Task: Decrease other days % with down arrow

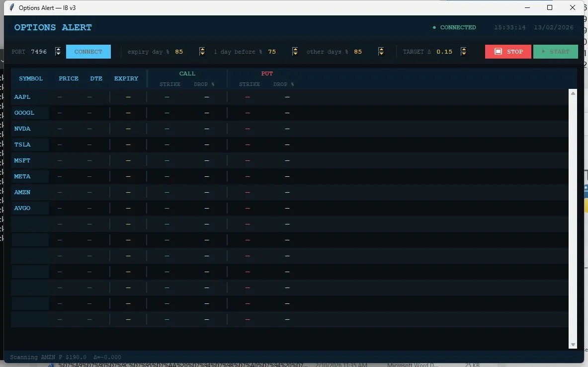Action: (381, 54)
